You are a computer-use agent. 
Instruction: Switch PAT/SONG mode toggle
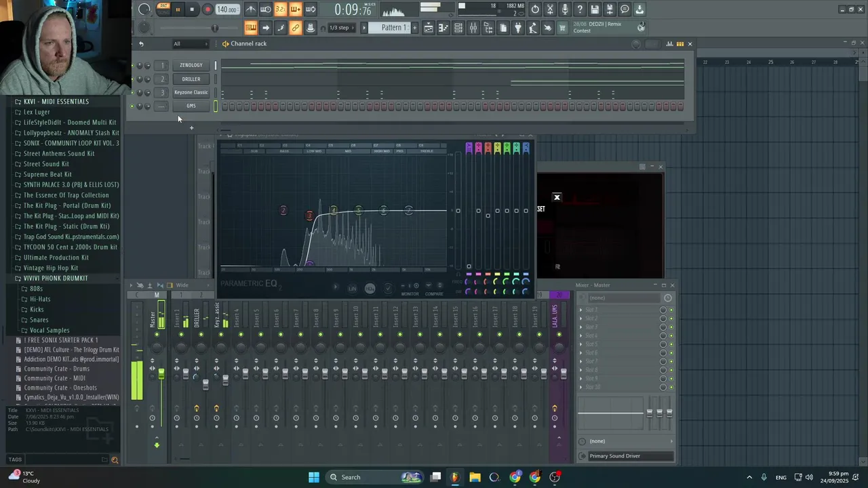click(x=163, y=9)
